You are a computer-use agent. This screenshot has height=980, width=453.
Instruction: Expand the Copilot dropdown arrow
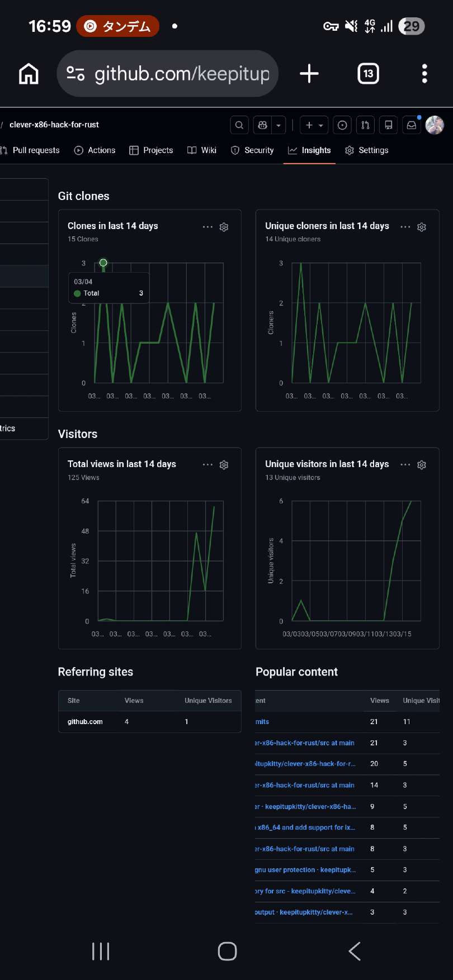pyautogui.click(x=279, y=125)
